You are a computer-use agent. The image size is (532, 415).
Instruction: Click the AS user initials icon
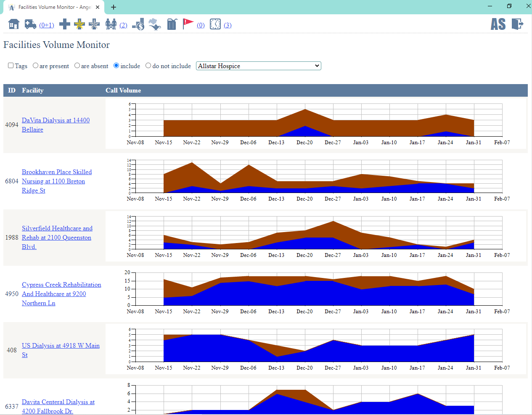tap(498, 24)
